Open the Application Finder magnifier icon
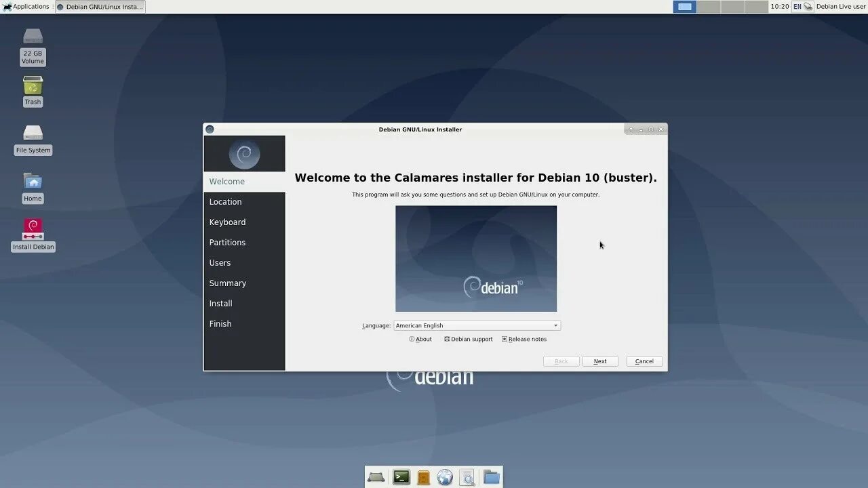Viewport: 868px width, 488px height. tap(467, 478)
